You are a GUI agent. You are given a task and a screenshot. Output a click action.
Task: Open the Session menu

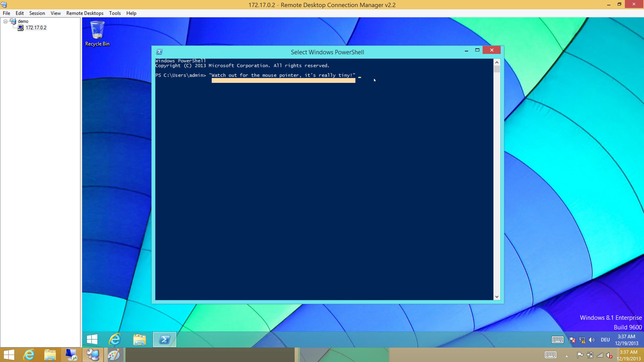point(37,13)
